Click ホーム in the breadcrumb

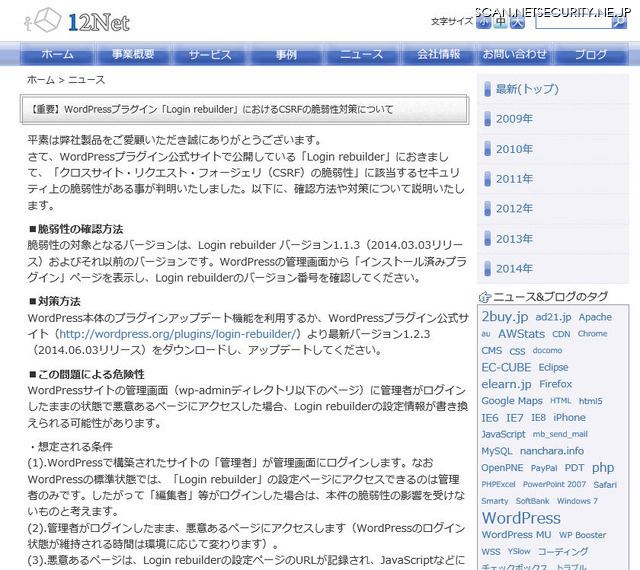pos(40,80)
